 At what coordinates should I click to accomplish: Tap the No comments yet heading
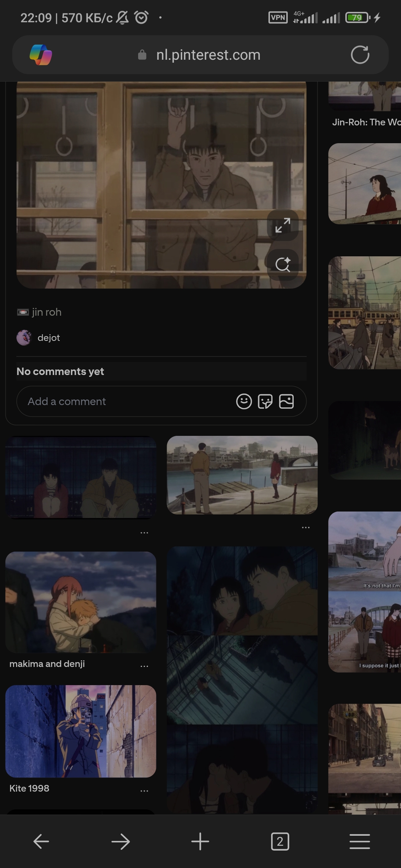60,371
